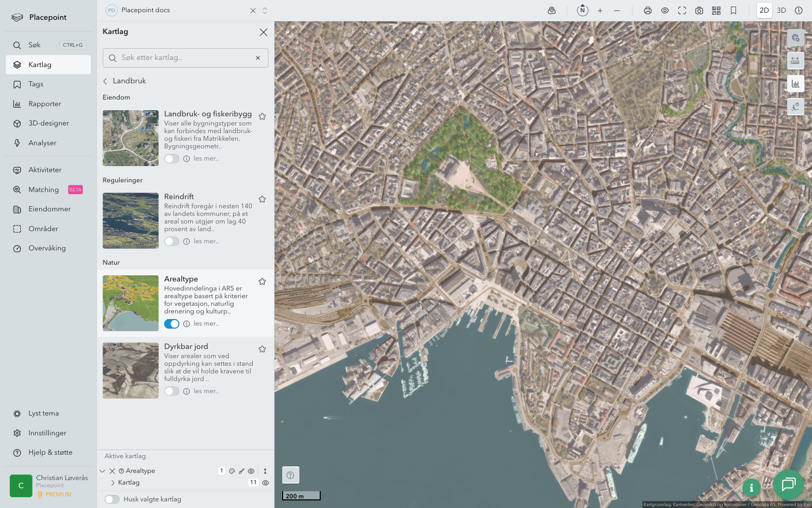Open the Arealtype brush style editor
812x508 pixels.
[242, 471]
